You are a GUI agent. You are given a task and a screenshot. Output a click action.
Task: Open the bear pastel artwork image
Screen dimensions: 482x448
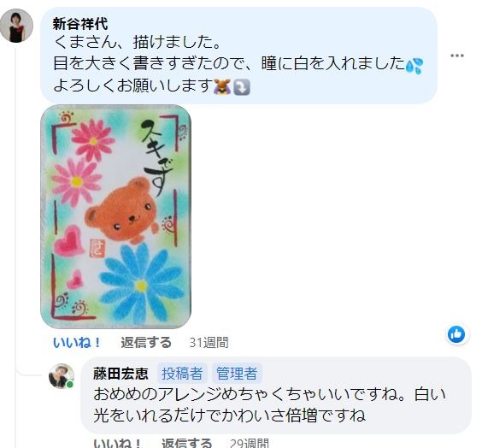point(116,217)
